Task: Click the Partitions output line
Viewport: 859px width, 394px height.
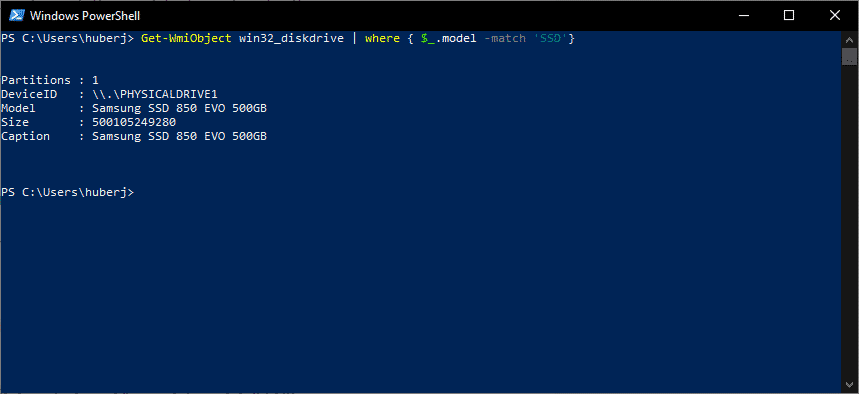Action: coord(50,80)
